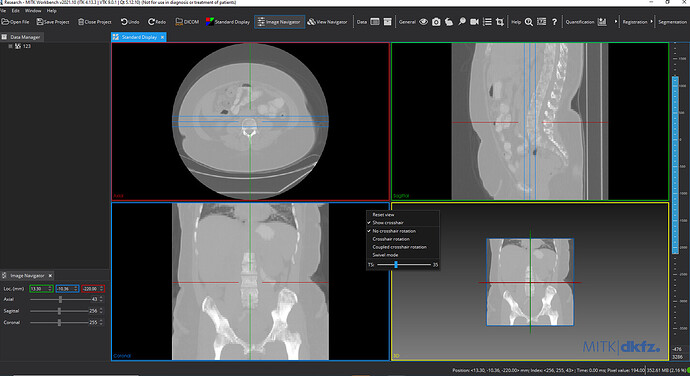Click the Coronal slice slider
The image size is (690, 376).
(59, 323)
